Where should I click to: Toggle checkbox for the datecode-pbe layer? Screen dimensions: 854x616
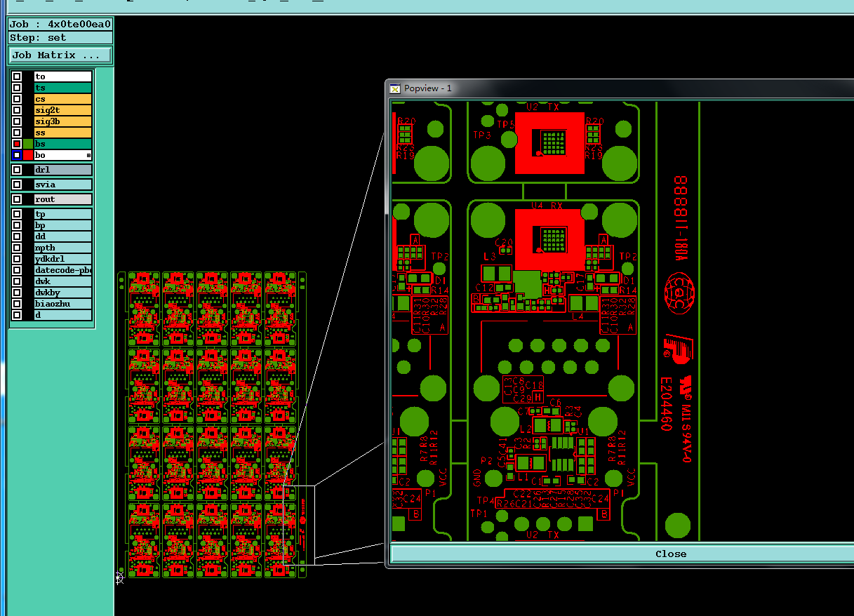click(17, 270)
